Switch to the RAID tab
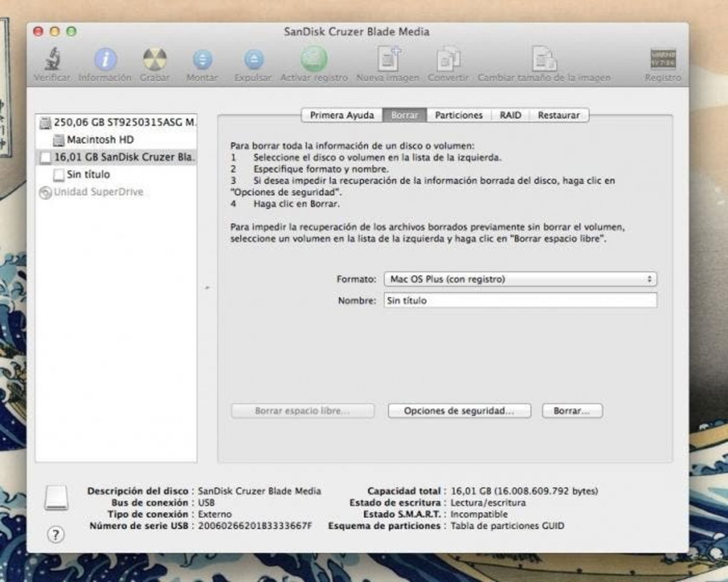 pyautogui.click(x=510, y=115)
